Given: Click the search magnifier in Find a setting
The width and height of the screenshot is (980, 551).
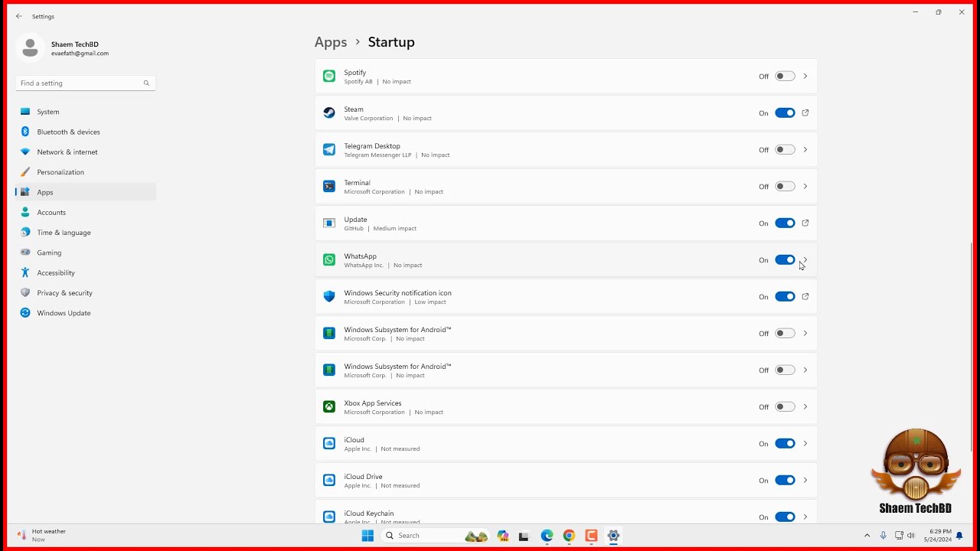Looking at the screenshot, I should (146, 83).
